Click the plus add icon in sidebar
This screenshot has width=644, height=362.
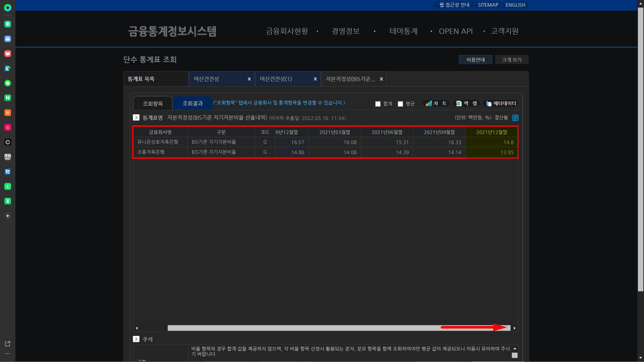8,216
